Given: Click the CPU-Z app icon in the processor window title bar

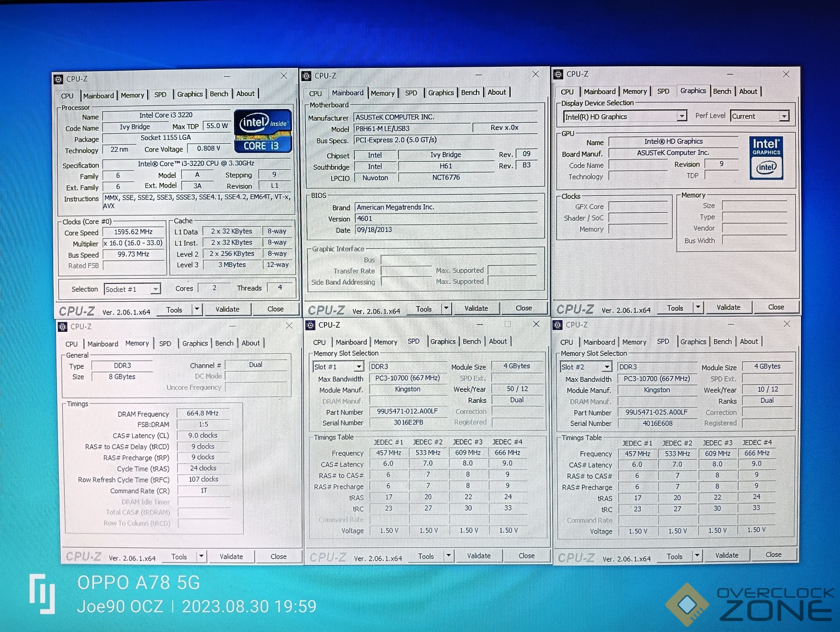Looking at the screenshot, I should click(x=58, y=79).
